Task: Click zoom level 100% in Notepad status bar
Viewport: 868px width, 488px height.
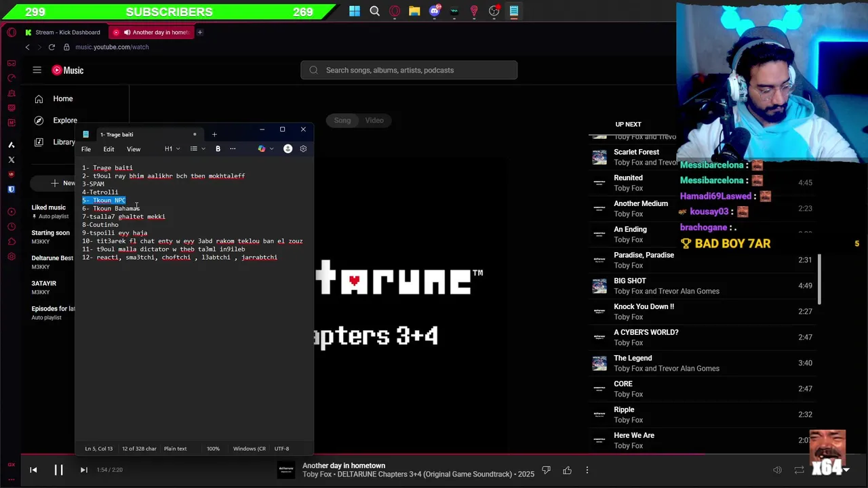Action: coord(213,449)
